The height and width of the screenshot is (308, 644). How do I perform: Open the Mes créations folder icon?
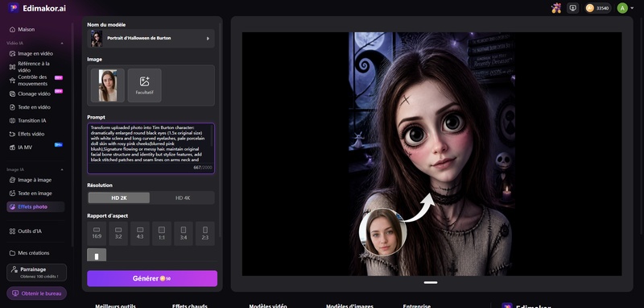click(12, 253)
